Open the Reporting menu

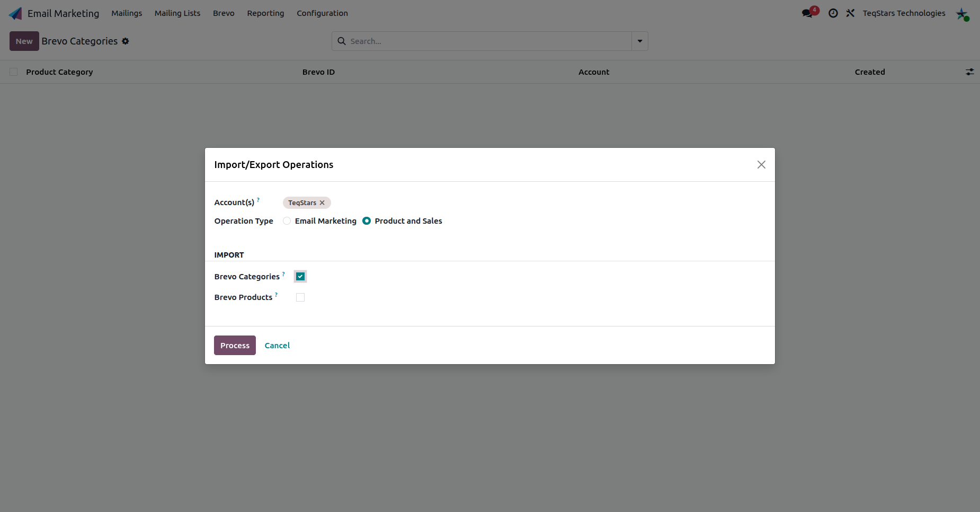click(x=265, y=13)
